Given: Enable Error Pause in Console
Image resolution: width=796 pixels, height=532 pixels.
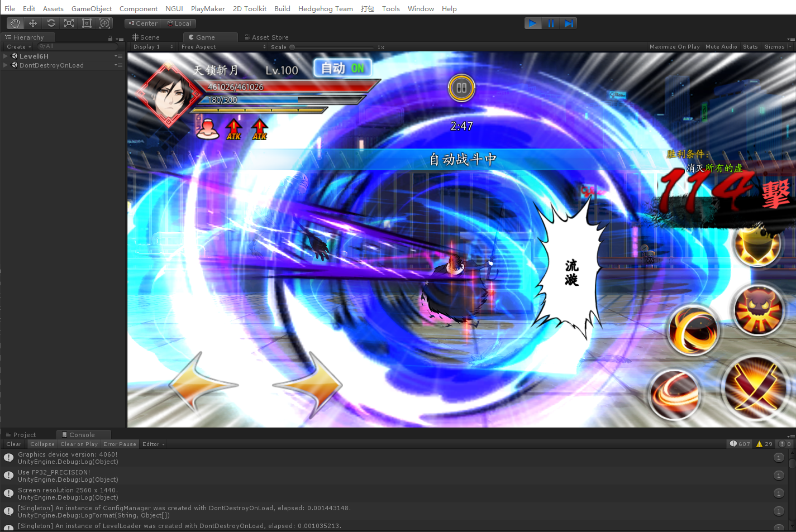Looking at the screenshot, I should [120, 444].
